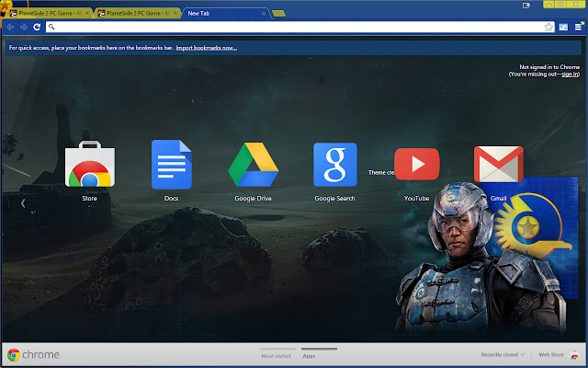Open the Gmail app

pyautogui.click(x=498, y=164)
